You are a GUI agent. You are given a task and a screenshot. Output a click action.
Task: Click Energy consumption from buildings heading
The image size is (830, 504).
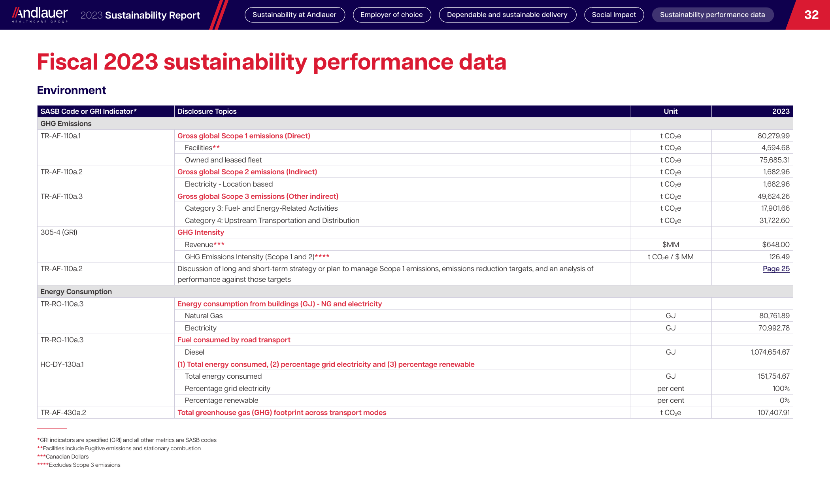[279, 304]
